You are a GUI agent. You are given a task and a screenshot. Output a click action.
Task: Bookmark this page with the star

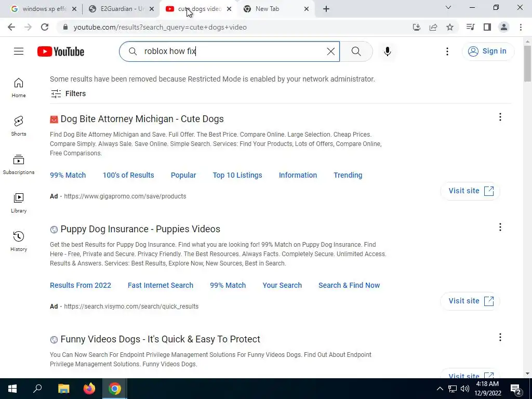[450, 27]
